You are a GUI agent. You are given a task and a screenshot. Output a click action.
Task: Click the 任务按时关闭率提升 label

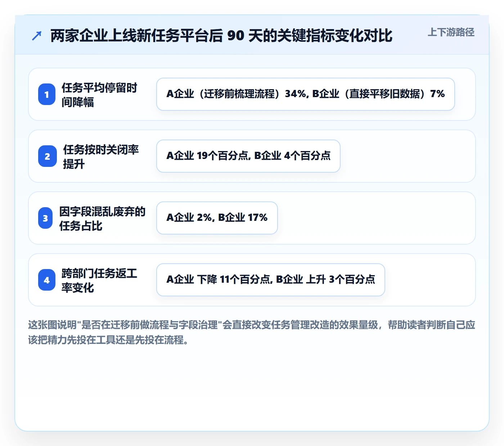pyautogui.click(x=101, y=156)
